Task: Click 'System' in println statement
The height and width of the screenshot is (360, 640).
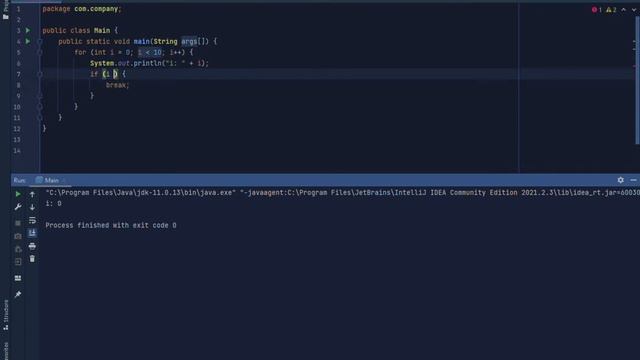Action: (x=102, y=63)
